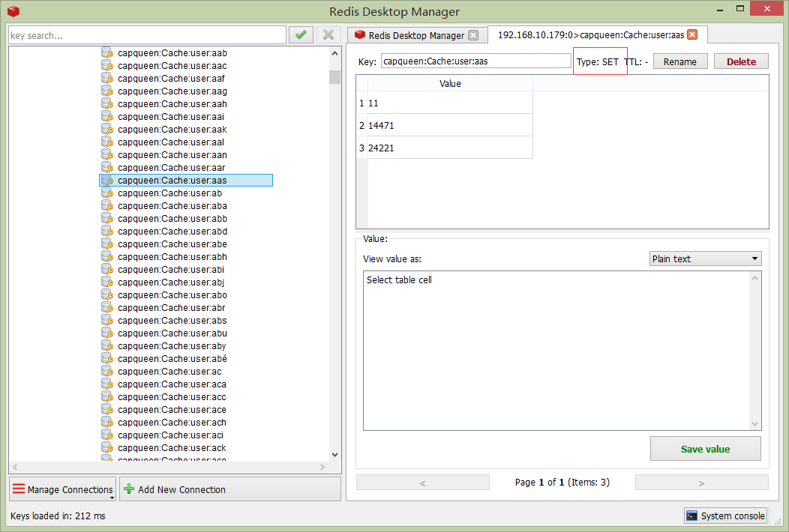This screenshot has height=532, width=789.
Task: Click the key icon beside capqueen:Cache:user:aaf
Action: (106, 79)
